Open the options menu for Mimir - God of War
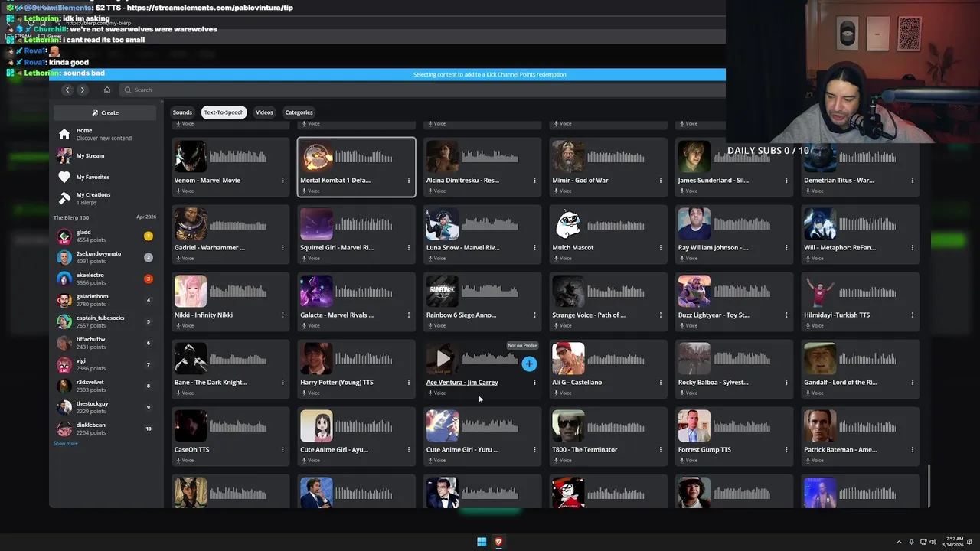Image resolution: width=980 pixels, height=551 pixels. [660, 181]
